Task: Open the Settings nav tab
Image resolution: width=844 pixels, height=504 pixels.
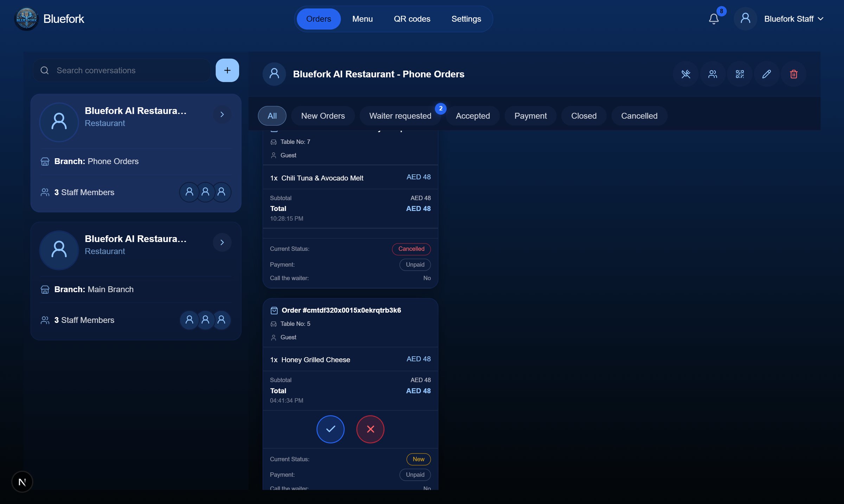Action: [466, 19]
